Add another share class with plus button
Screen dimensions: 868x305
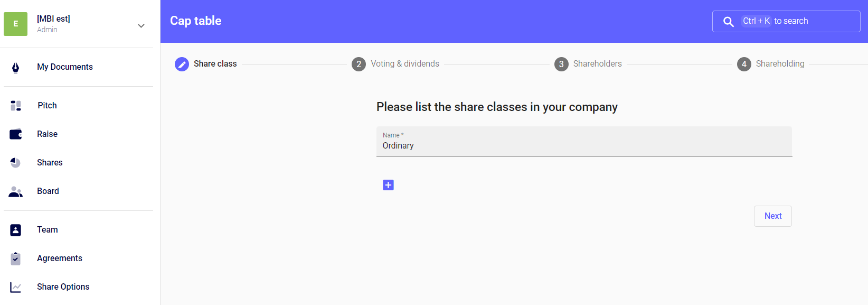click(x=388, y=185)
